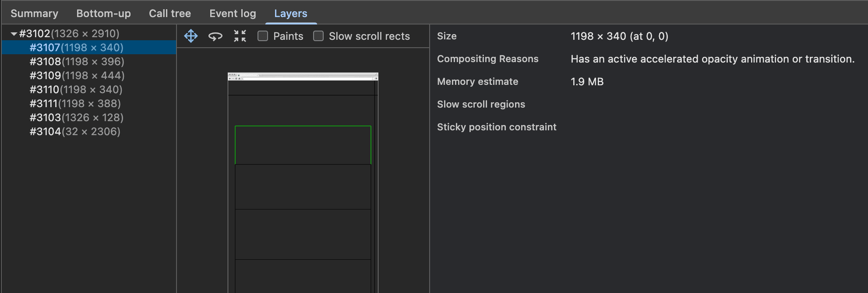Switch to the Call tree tab

170,13
